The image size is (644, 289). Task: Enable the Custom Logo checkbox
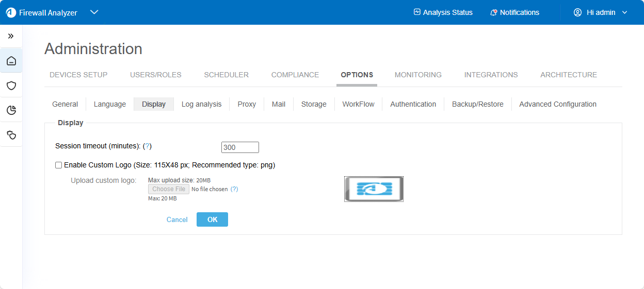[x=59, y=165]
